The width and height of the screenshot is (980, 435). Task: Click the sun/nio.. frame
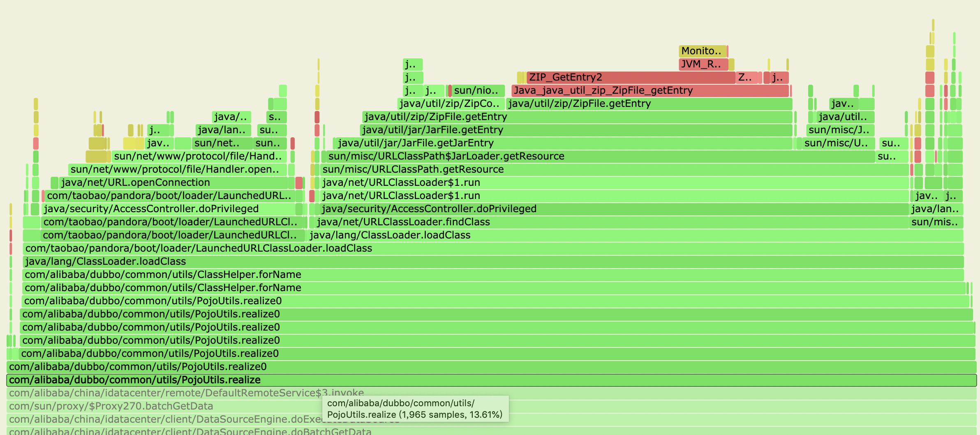[478, 90]
